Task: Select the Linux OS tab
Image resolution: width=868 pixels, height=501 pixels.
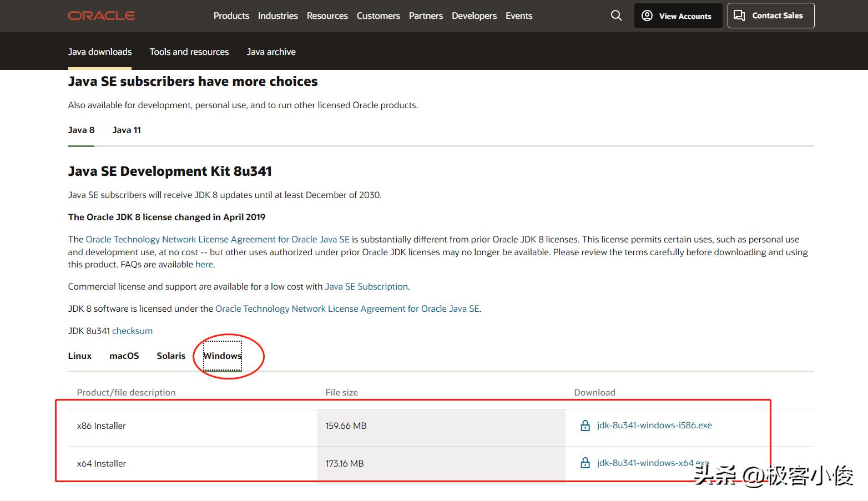Action: [x=80, y=356]
